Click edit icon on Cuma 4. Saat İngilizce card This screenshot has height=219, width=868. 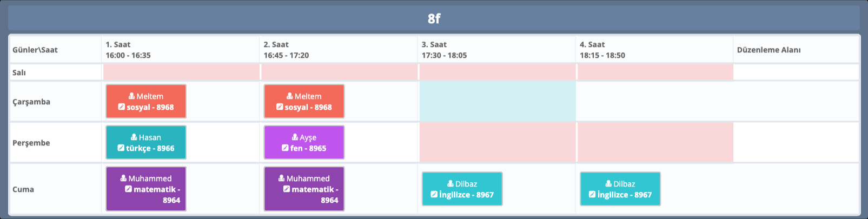(x=592, y=195)
